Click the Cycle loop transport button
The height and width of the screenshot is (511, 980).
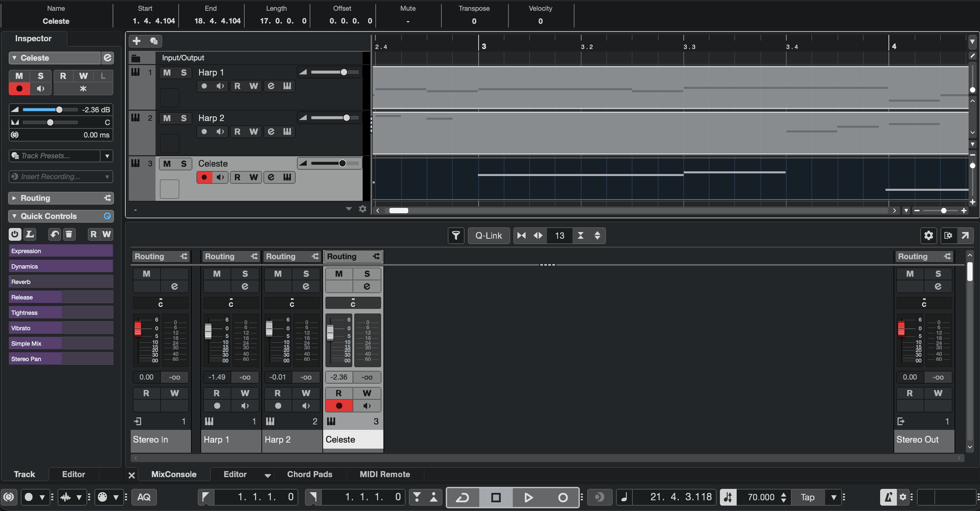click(x=463, y=497)
